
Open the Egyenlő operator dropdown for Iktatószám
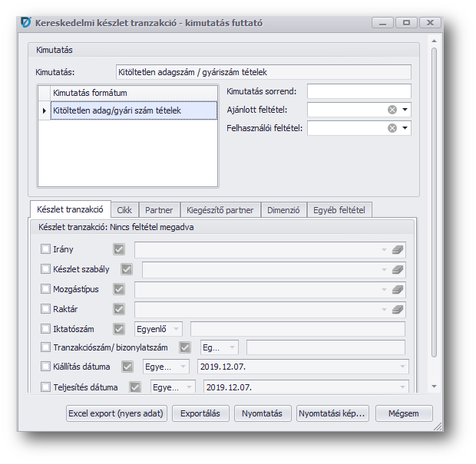(x=176, y=329)
